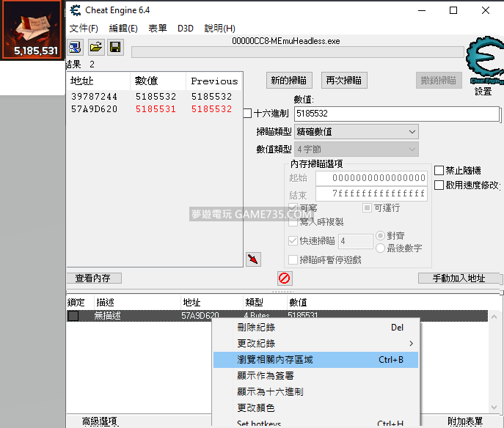Toggle freeze checkbox for address 57A9D620
The height and width of the screenshot is (428, 504).
click(x=73, y=316)
